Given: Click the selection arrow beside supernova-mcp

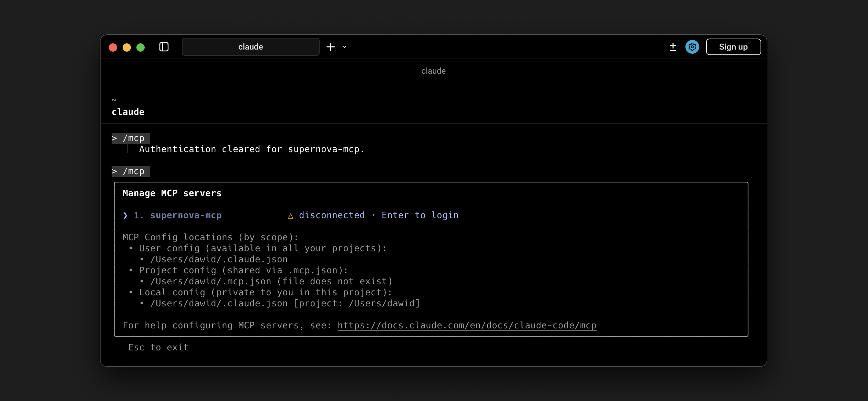Looking at the screenshot, I should tap(125, 215).
